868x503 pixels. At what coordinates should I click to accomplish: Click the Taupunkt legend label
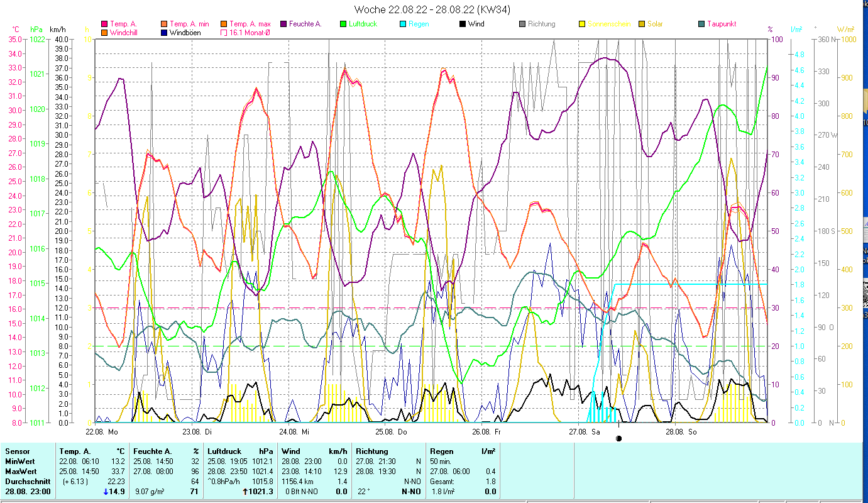(722, 24)
